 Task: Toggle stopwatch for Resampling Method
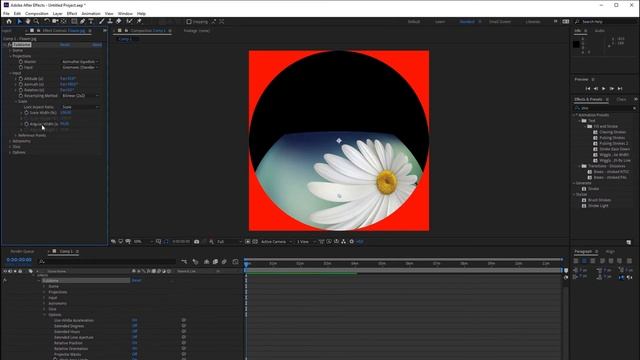pyautogui.click(x=21, y=96)
